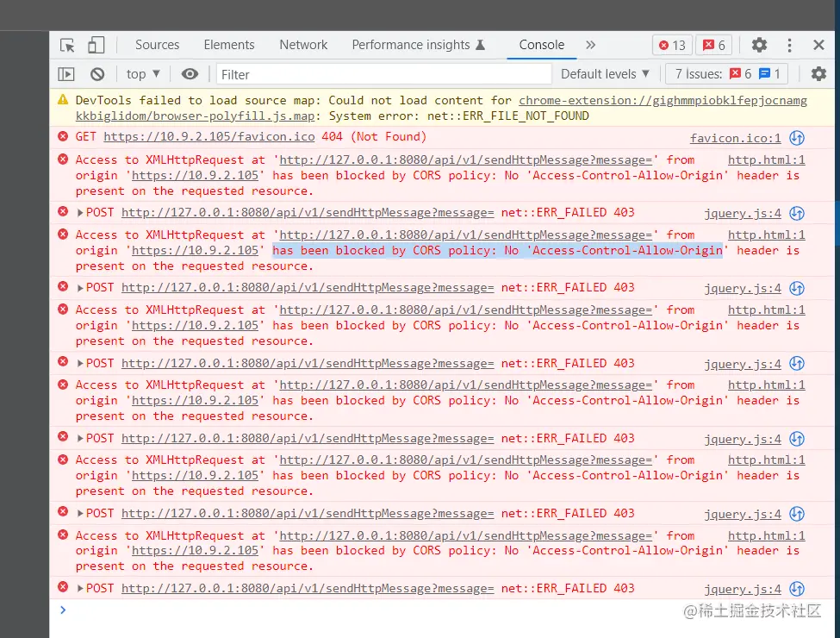Open DevTools settings gear in tab bar
Viewport: 840px width, 638px height.
tap(759, 45)
